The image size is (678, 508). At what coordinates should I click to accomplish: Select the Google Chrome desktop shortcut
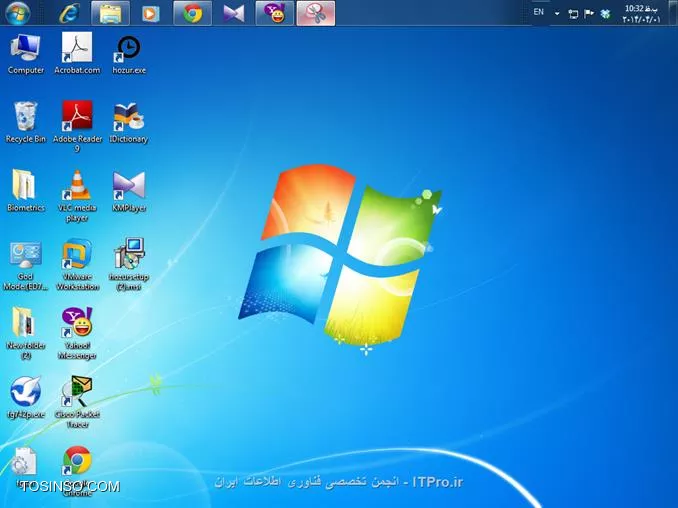point(77,471)
